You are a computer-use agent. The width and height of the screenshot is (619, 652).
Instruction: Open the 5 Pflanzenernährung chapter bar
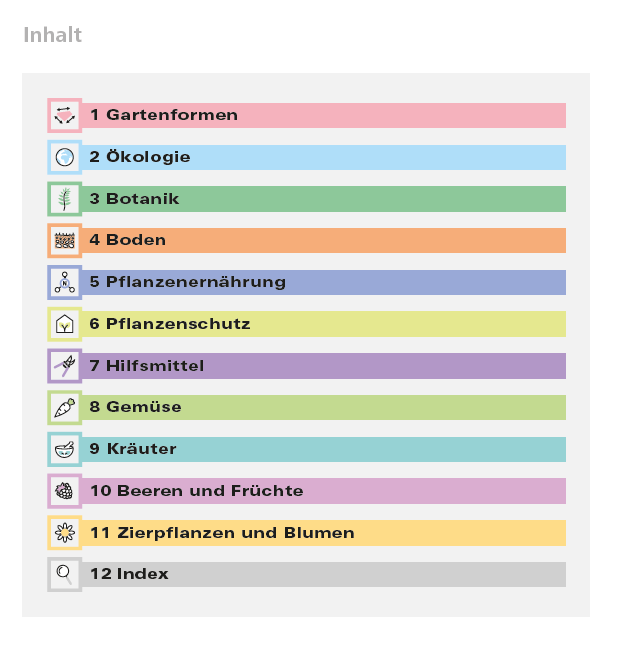(323, 282)
